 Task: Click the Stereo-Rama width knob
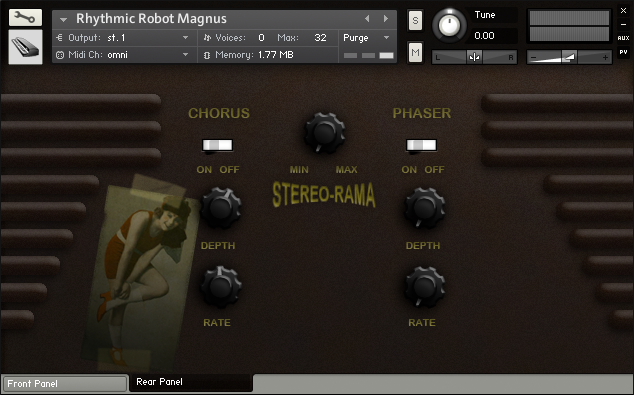[324, 133]
